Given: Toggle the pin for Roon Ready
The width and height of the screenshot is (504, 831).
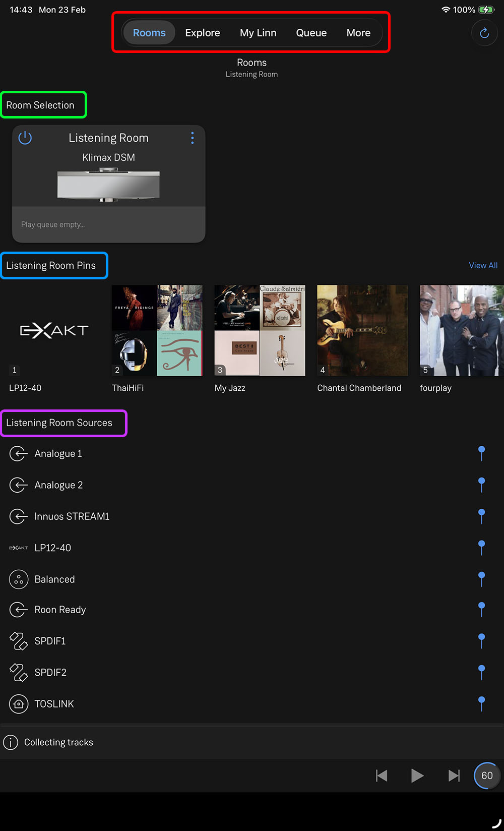Looking at the screenshot, I should 481,609.
